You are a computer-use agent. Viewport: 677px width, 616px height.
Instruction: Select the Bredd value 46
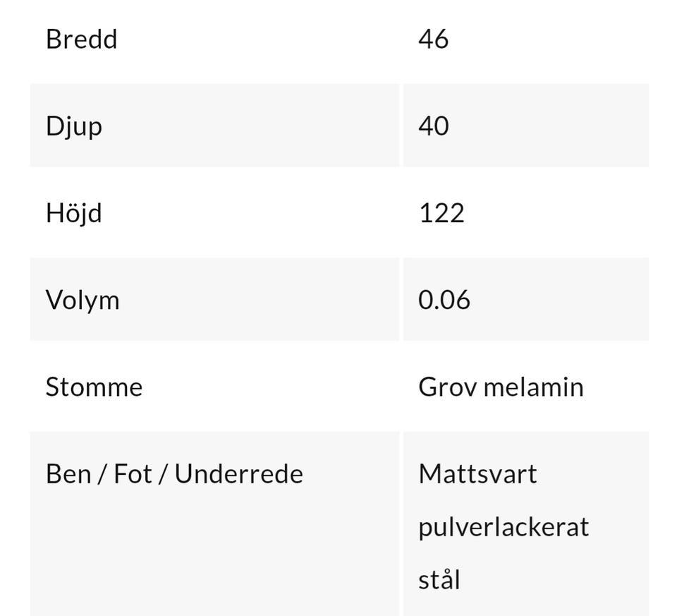click(434, 40)
